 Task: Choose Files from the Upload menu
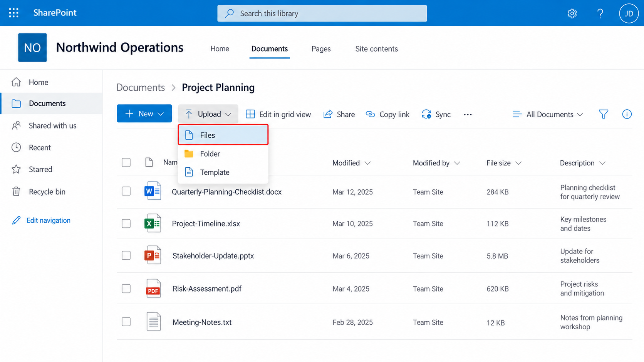click(x=223, y=135)
